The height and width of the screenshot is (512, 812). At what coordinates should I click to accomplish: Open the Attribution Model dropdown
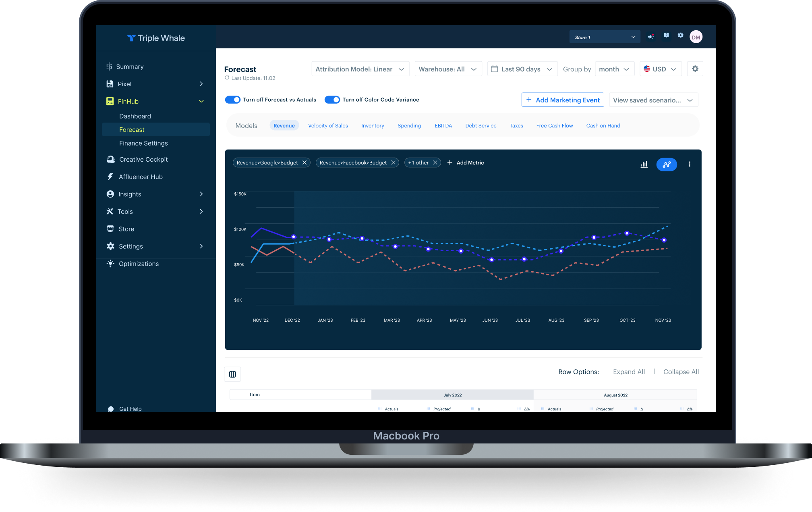(x=360, y=69)
